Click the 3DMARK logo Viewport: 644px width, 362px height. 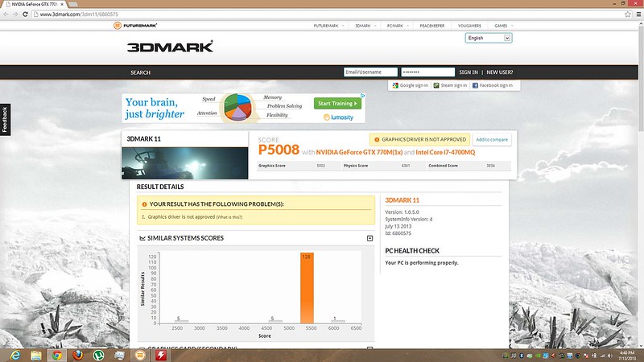pyautogui.click(x=170, y=47)
